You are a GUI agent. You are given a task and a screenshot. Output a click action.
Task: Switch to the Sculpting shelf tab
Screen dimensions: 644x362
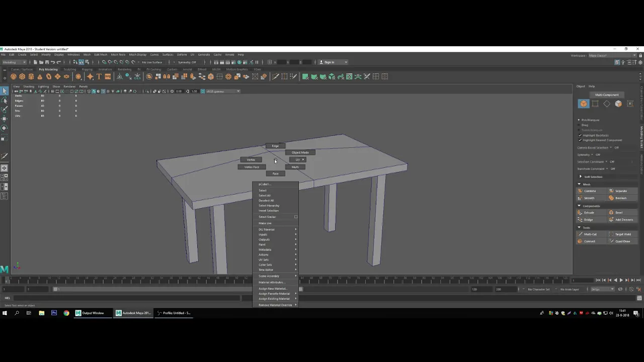[70, 69]
